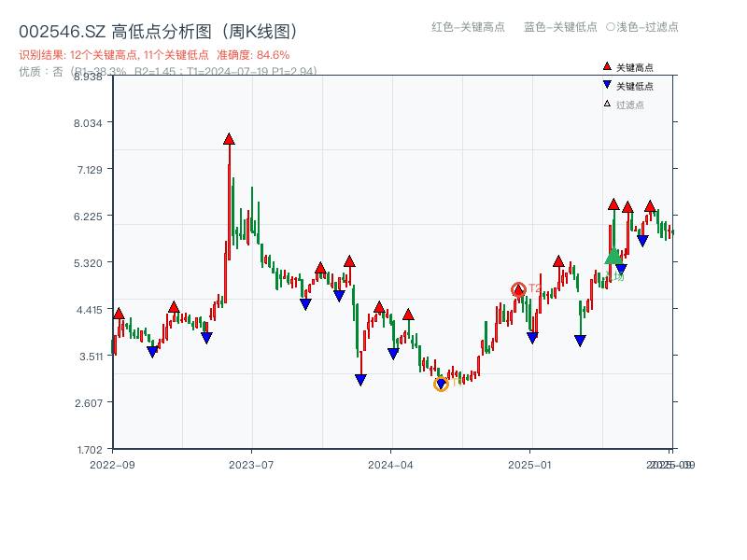Select the blue low marker near 3.0 in early 2024
The height and width of the screenshot is (560, 747).
(360, 380)
